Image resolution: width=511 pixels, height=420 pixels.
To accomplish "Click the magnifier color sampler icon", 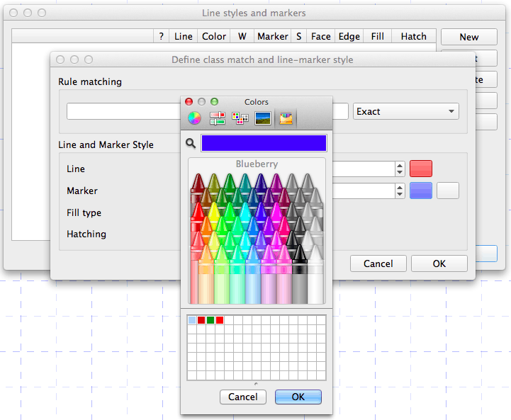I will (x=191, y=143).
